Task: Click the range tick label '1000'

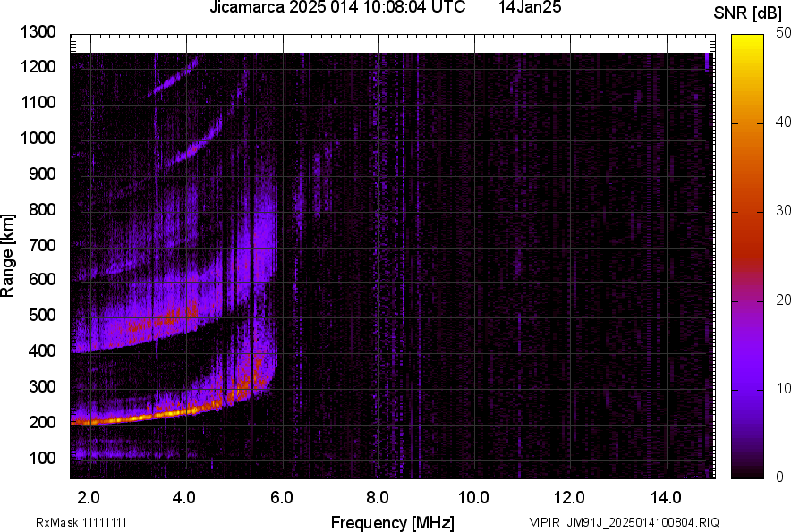Action: click(38, 138)
